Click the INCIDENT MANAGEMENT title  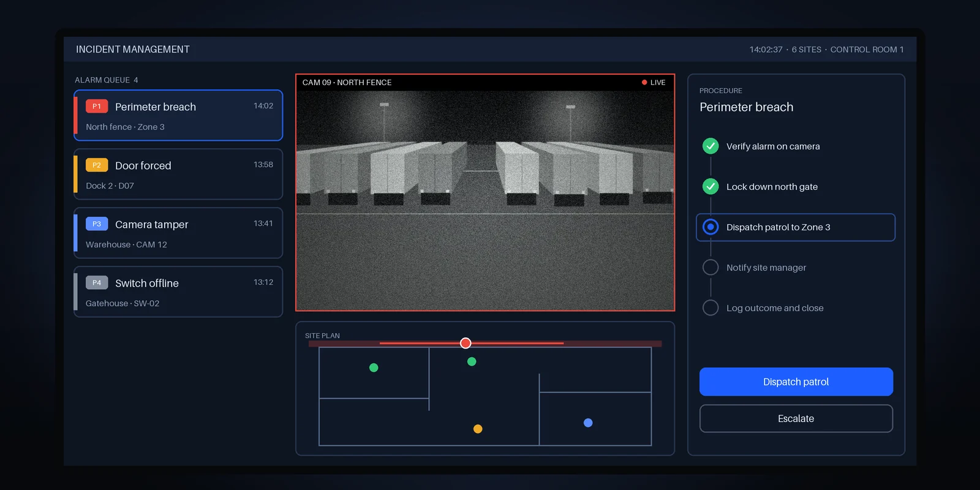pyautogui.click(x=133, y=49)
